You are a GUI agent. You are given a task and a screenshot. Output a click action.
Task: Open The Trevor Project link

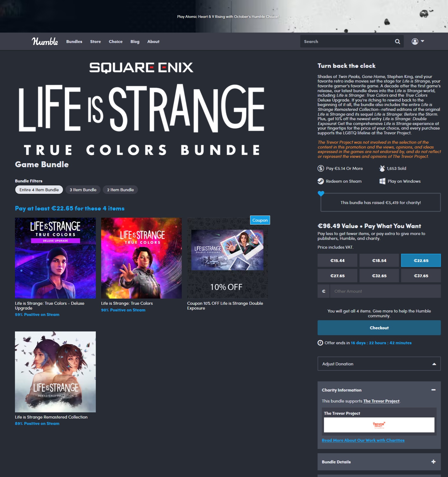pos(381,401)
